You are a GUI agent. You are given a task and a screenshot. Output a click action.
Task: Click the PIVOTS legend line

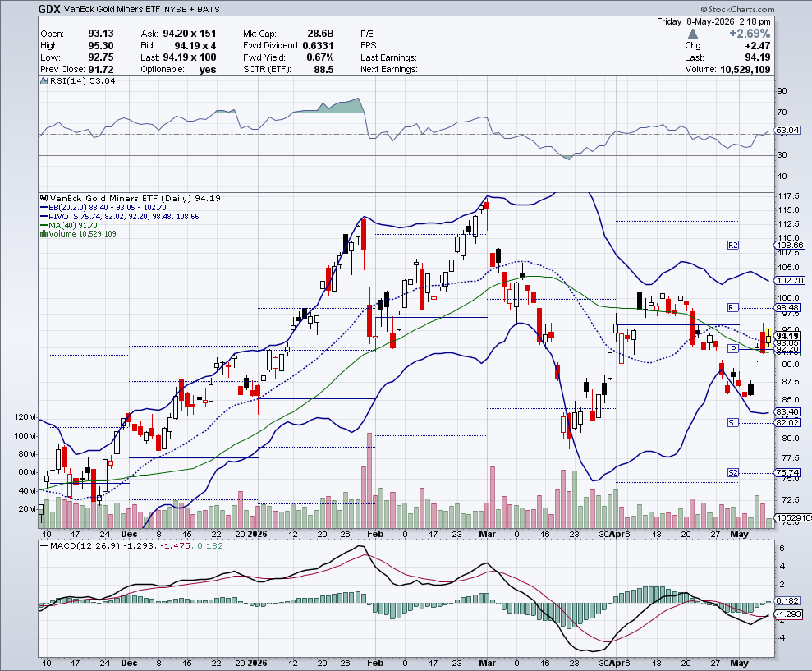(x=119, y=217)
